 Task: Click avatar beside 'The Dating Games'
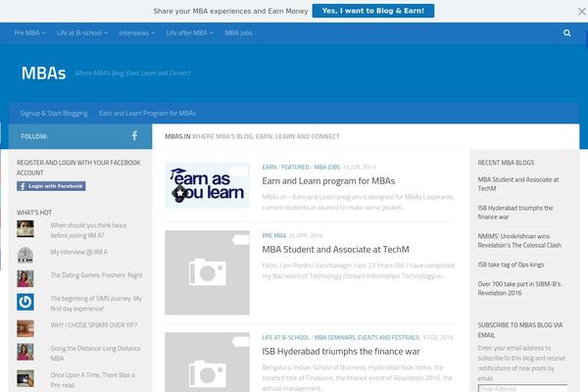pos(25,278)
